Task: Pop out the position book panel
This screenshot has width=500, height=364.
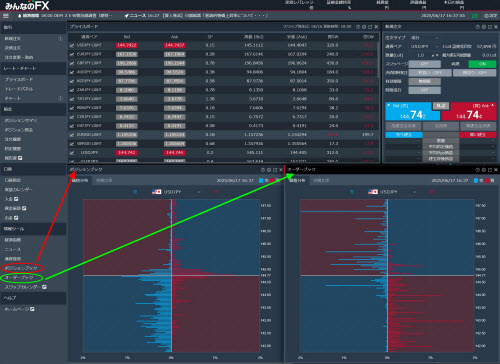Action: tap(275, 170)
